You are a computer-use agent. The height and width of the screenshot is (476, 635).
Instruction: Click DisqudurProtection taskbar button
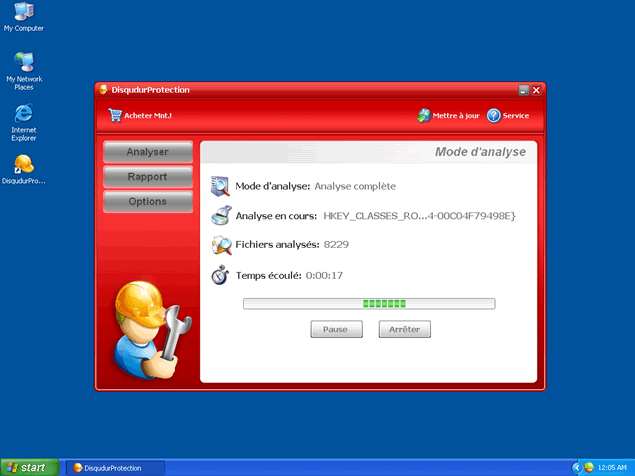coord(113,467)
